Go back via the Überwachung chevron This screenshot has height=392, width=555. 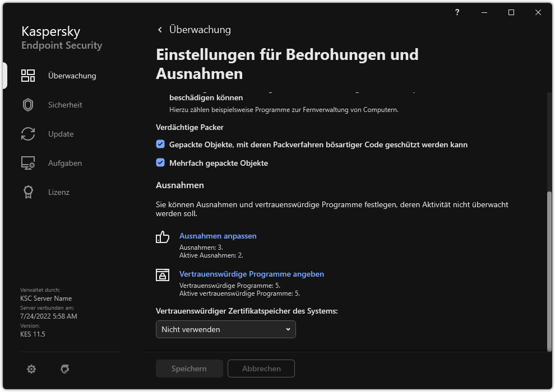click(x=160, y=29)
